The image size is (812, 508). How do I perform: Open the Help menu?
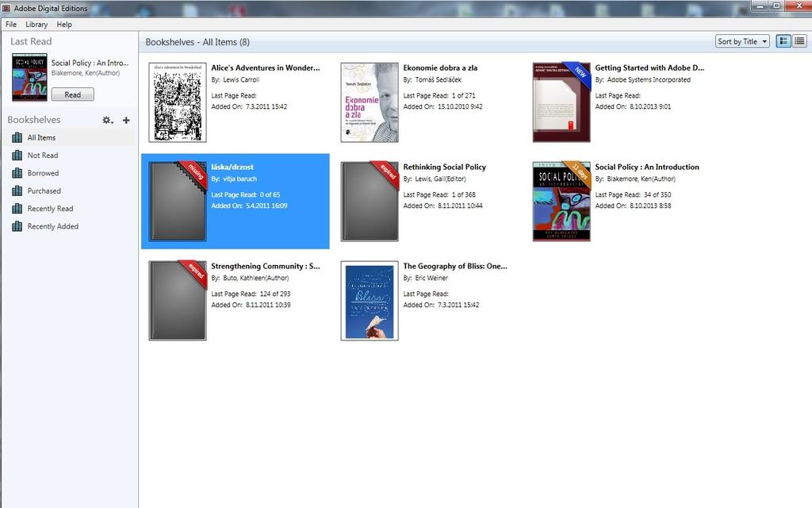coord(64,25)
